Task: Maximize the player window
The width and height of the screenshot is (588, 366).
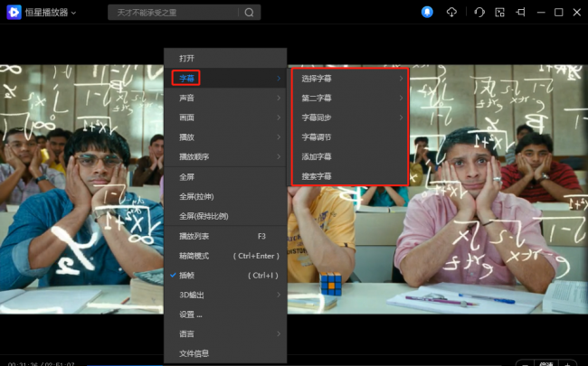Action: pyautogui.click(x=559, y=13)
